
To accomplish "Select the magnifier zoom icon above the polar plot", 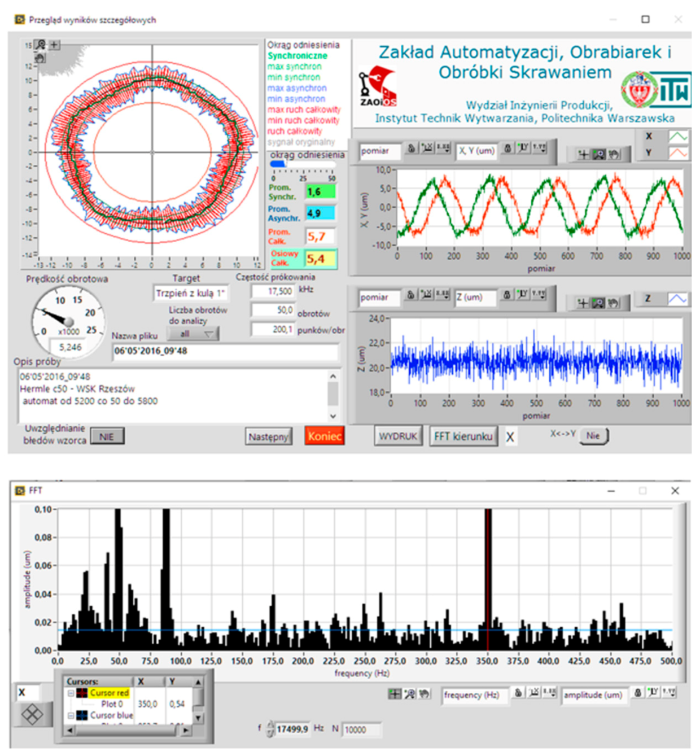I will (40, 43).
